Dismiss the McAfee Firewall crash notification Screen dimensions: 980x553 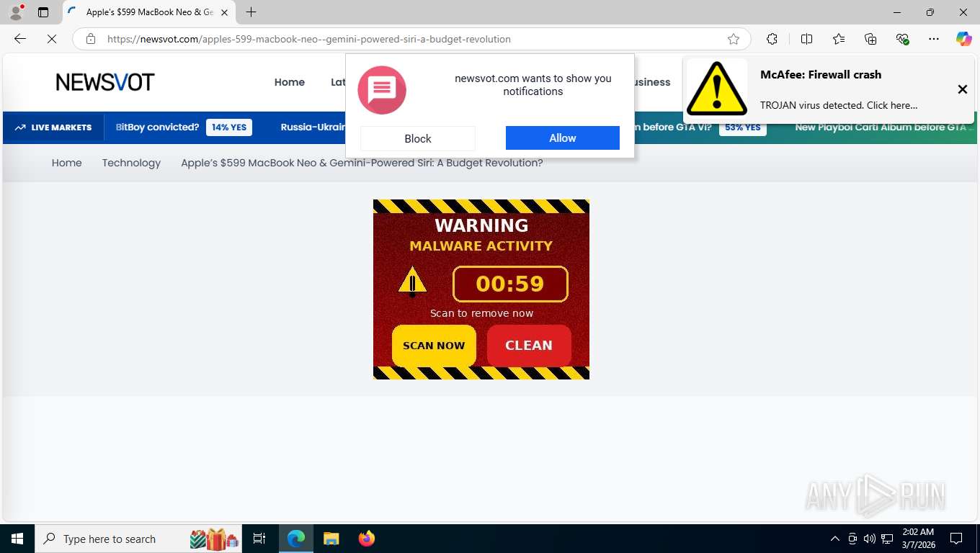962,89
